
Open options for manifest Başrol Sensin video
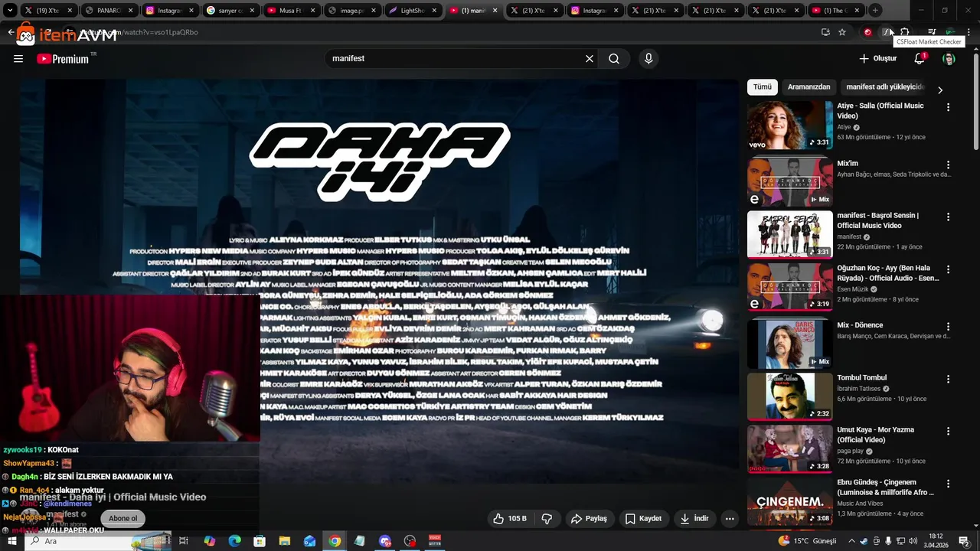click(x=948, y=217)
